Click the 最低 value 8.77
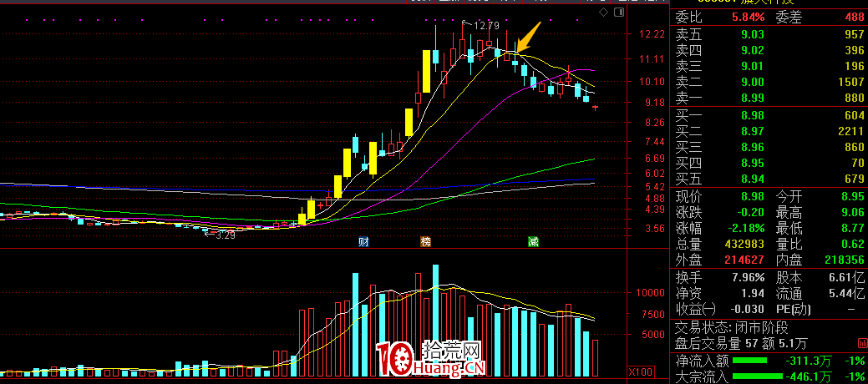 pyautogui.click(x=852, y=228)
